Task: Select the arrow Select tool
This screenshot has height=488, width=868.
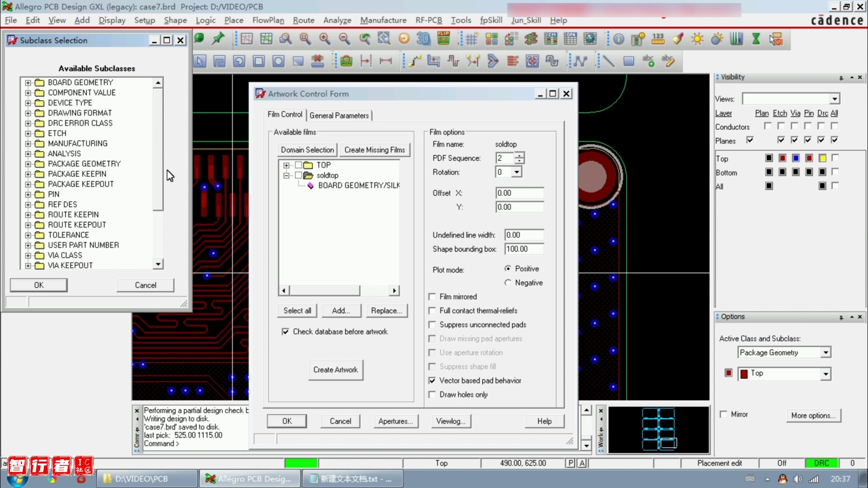Action: pyautogui.click(x=199, y=61)
